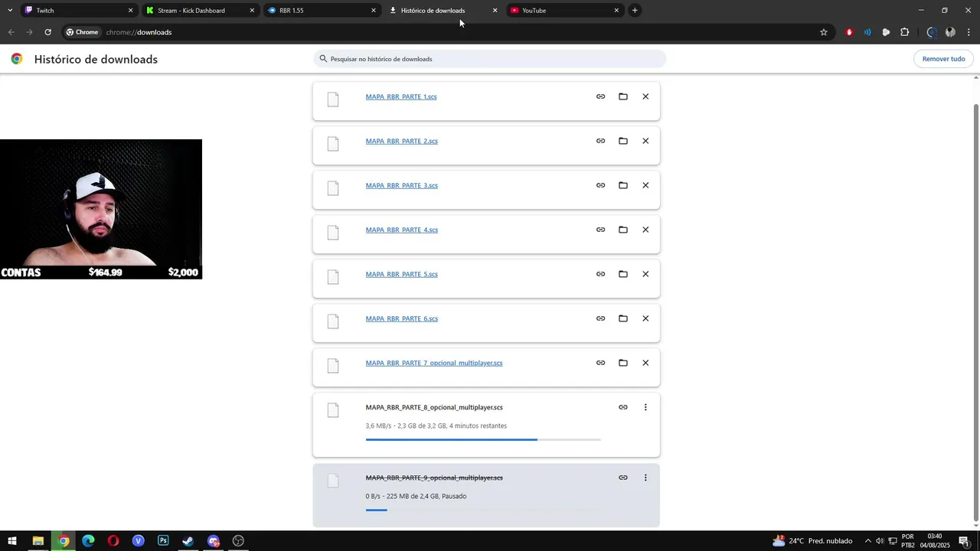This screenshot has height=551, width=980.
Task: Open the Extensions puzzle-piece menu
Action: tap(905, 32)
